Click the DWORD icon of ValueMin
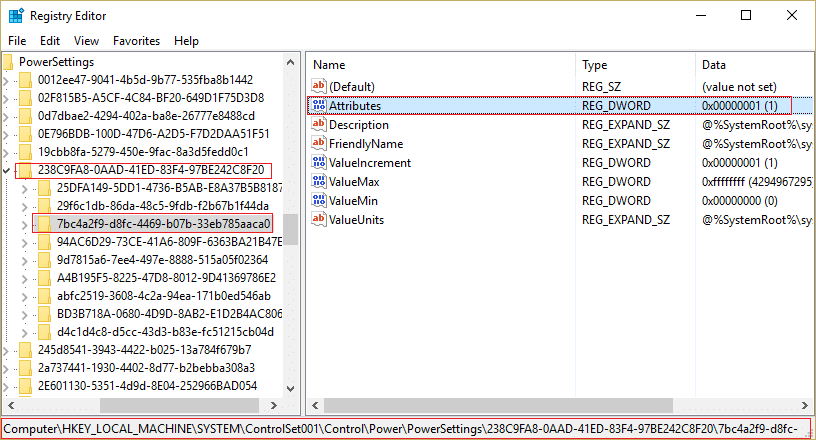The height and width of the screenshot is (440, 816). coord(318,200)
